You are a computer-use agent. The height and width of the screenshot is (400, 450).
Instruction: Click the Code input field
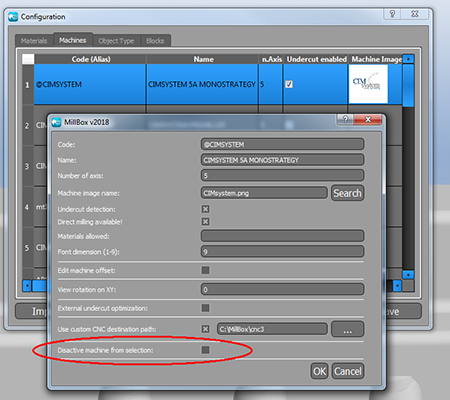282,144
